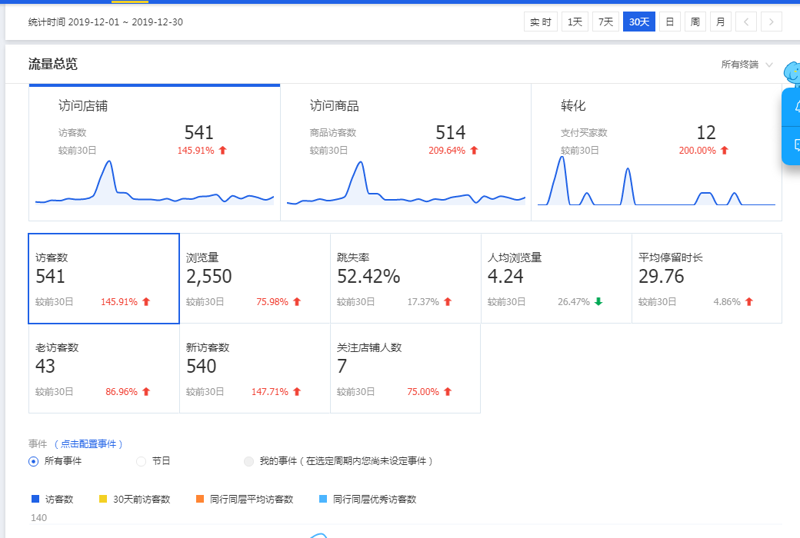Click the 访问店铺 visitor trend sparkline

point(154,183)
